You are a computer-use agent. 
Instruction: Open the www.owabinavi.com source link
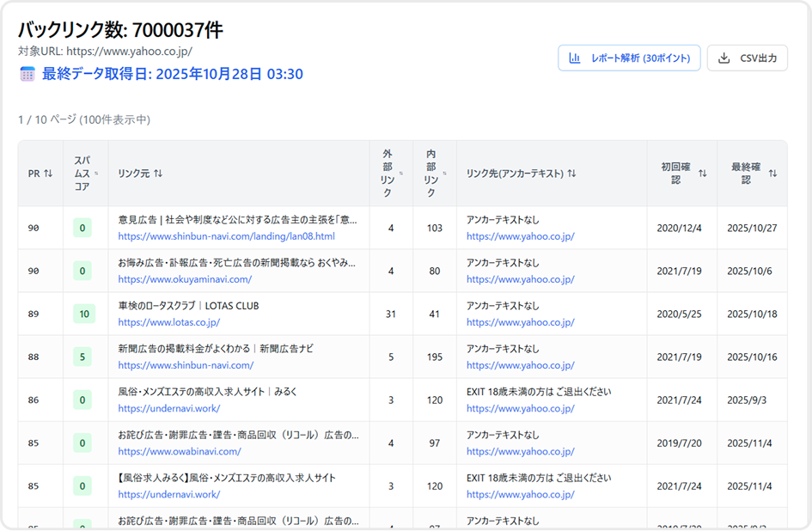180,451
